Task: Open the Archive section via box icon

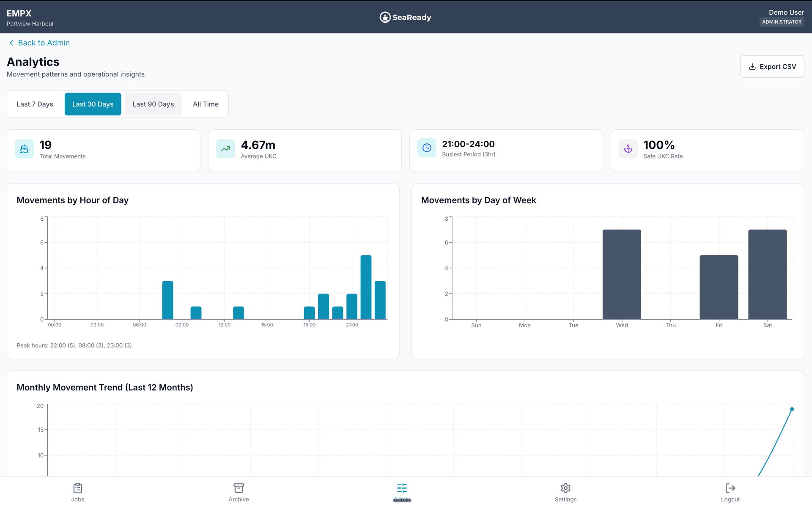Action: pyautogui.click(x=239, y=488)
